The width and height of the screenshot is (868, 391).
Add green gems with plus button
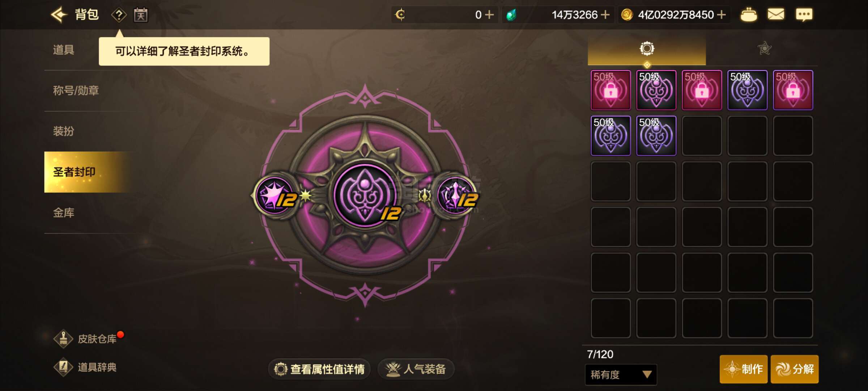pos(605,15)
